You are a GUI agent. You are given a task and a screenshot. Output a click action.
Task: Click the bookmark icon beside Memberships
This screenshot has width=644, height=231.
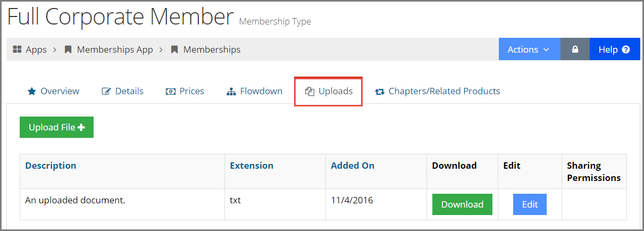(x=174, y=49)
